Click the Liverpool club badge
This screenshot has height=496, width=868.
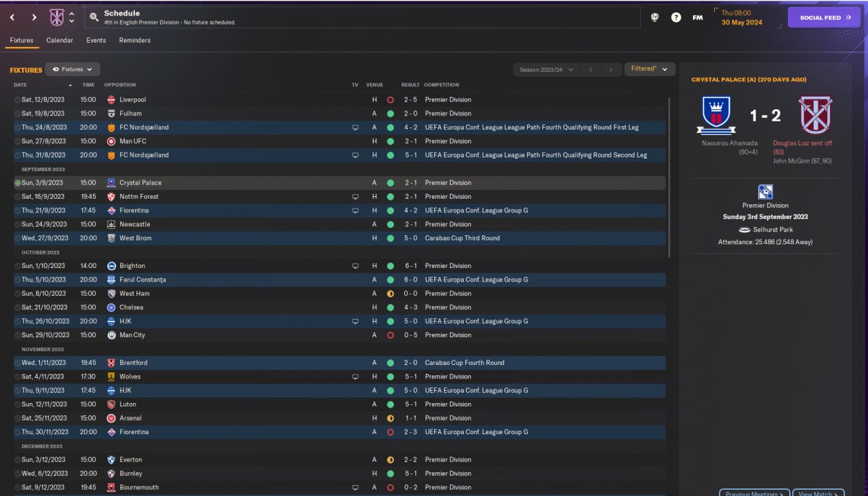(111, 100)
